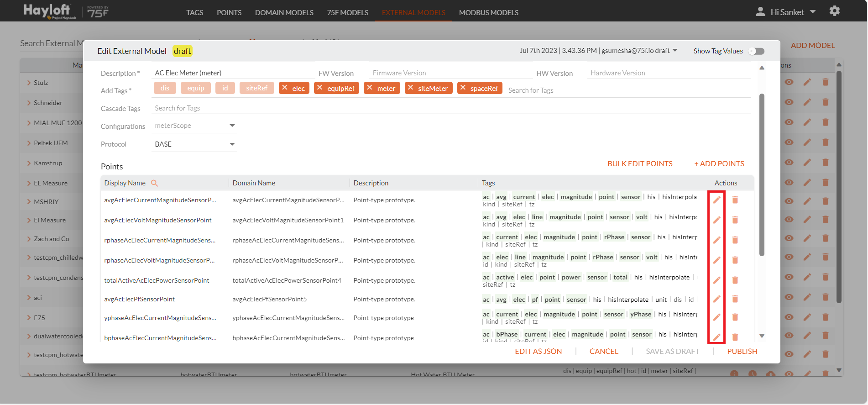This screenshot has height=405, width=868.
Task: Delete the bphaseAcElecCurrentMagnitudeSens point
Action: pos(735,337)
